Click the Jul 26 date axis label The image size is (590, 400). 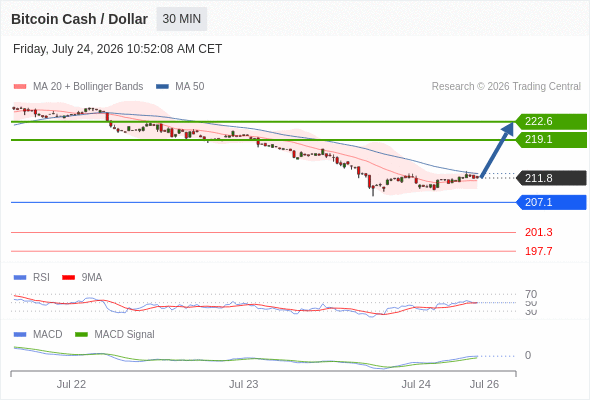click(x=484, y=384)
